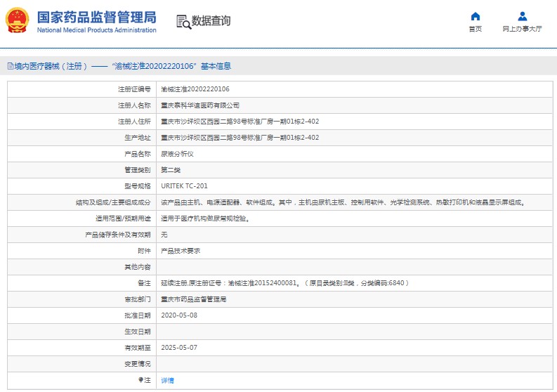Click the 产品名称 label
Screen dimensions: 557x392
click(138, 154)
